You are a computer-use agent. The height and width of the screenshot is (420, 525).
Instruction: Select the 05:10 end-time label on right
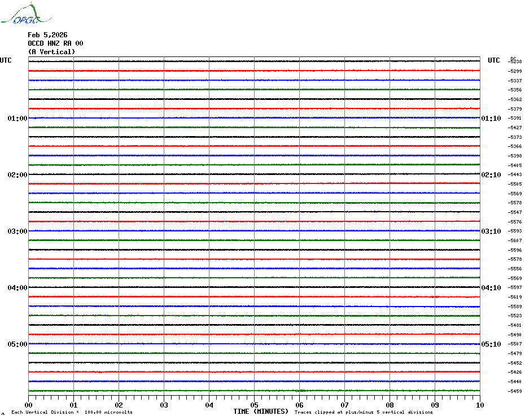tap(491, 344)
